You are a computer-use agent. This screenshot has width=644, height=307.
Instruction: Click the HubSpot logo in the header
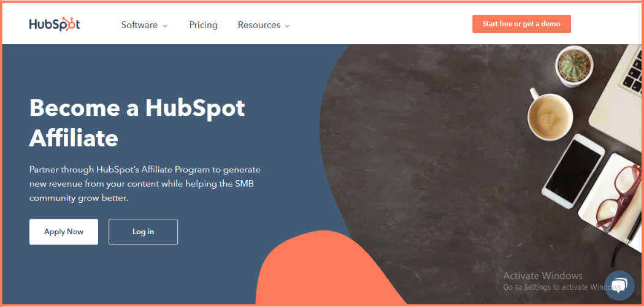[x=55, y=25]
